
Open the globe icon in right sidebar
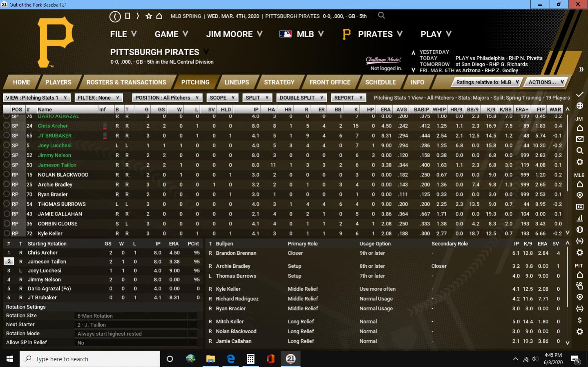click(x=579, y=106)
